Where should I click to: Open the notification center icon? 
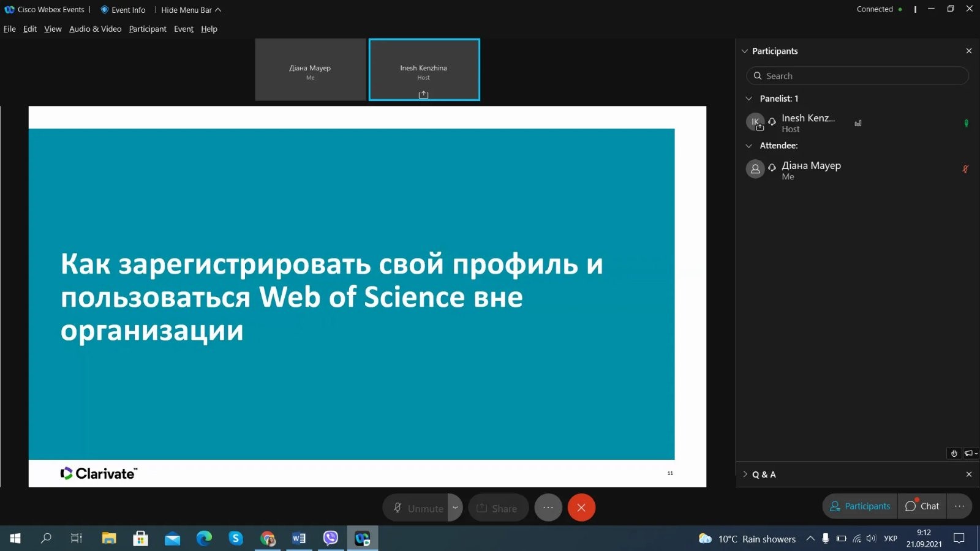(959, 539)
